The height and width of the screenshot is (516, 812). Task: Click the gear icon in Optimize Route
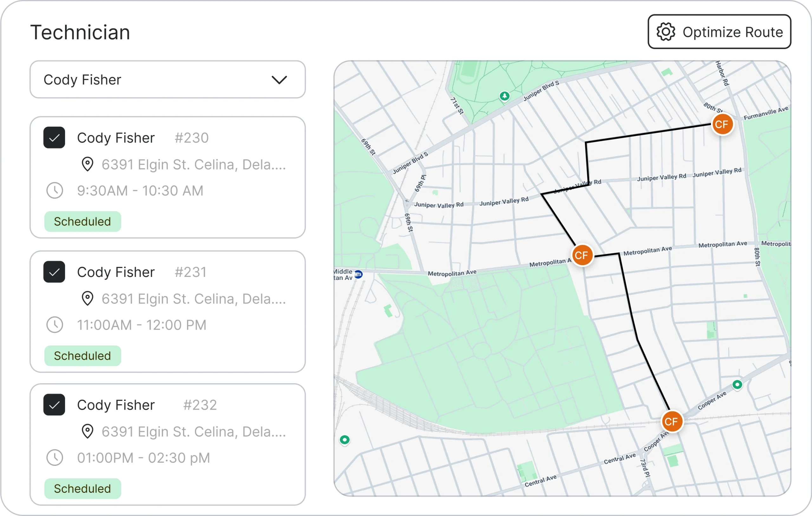point(666,32)
